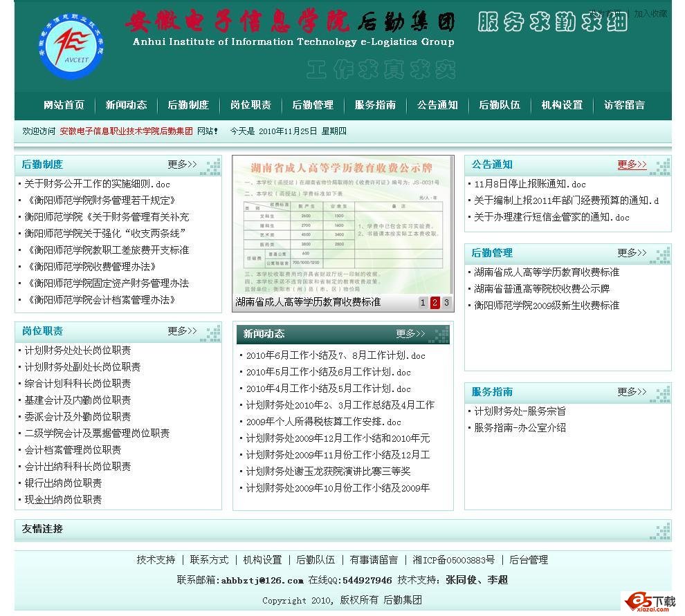685x616 pixels.
Task: Open 网站首页 in the navigation bar
Action: [x=64, y=105]
